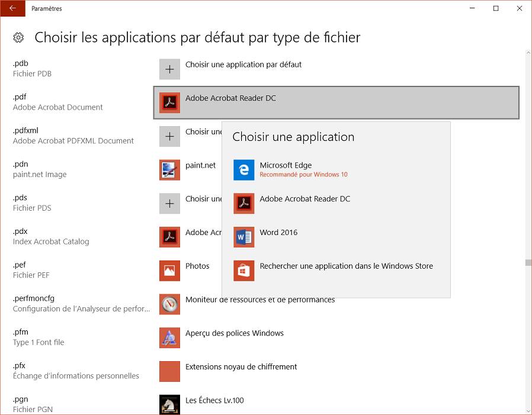Click the Adobe Acrobat icon in popup list
The height and width of the screenshot is (415, 532).
coord(244,204)
